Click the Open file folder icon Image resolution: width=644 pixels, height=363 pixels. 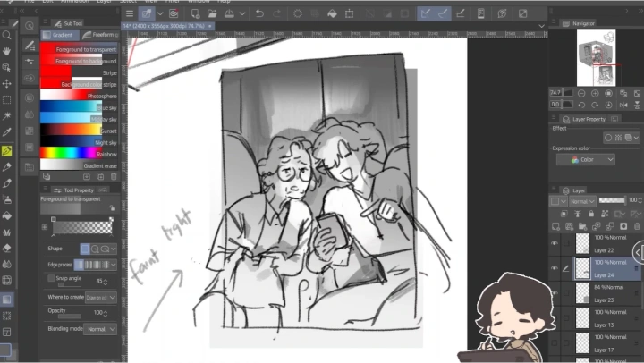(x=212, y=13)
